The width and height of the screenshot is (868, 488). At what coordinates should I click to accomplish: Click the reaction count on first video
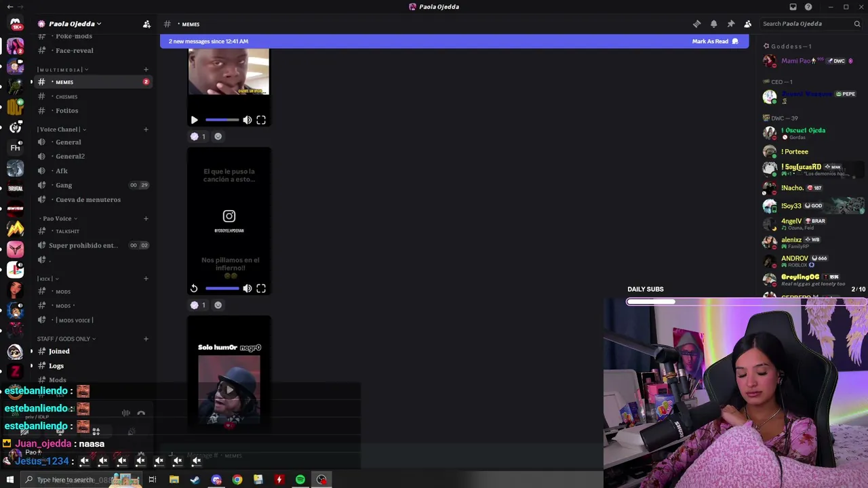coord(198,136)
